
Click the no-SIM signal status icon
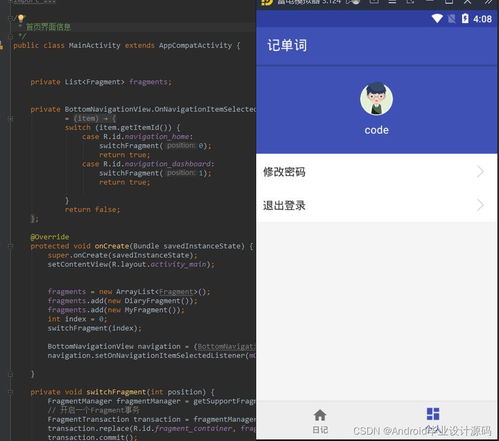pyautogui.click(x=452, y=18)
